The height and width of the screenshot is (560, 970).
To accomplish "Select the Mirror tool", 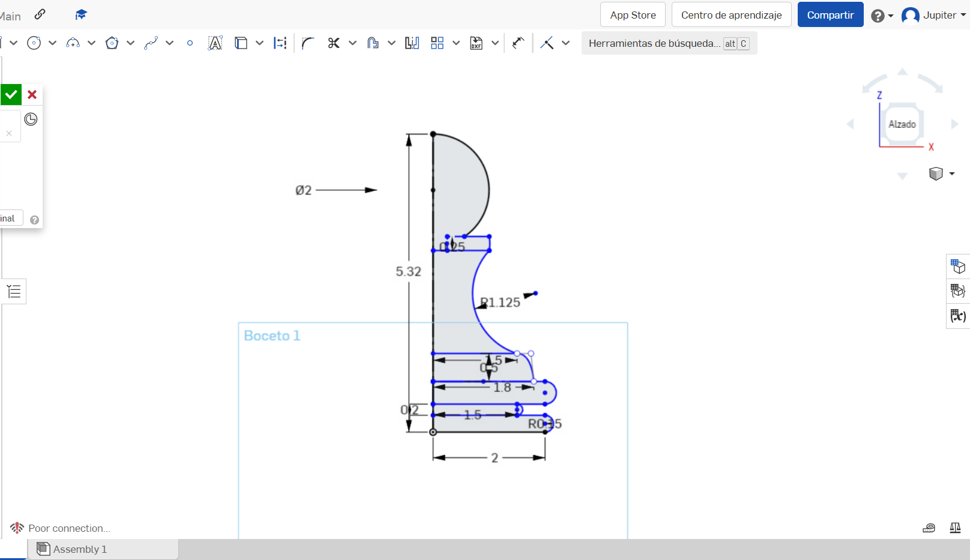I will (x=412, y=43).
